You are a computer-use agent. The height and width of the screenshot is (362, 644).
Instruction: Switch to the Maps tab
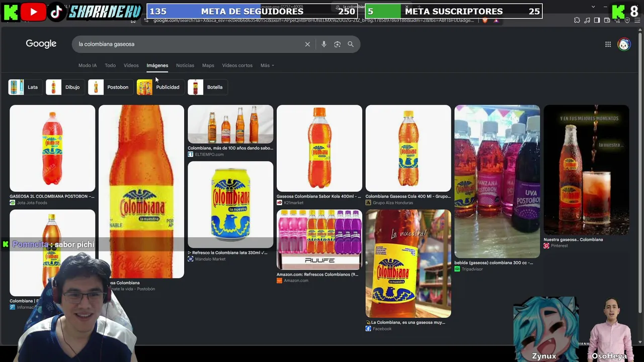pyautogui.click(x=208, y=65)
